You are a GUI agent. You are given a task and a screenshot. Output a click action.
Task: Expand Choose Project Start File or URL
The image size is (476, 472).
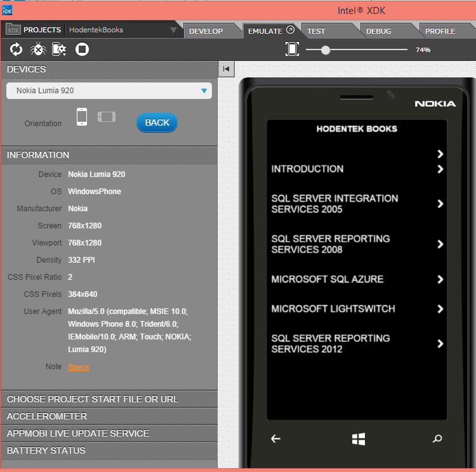click(x=109, y=399)
